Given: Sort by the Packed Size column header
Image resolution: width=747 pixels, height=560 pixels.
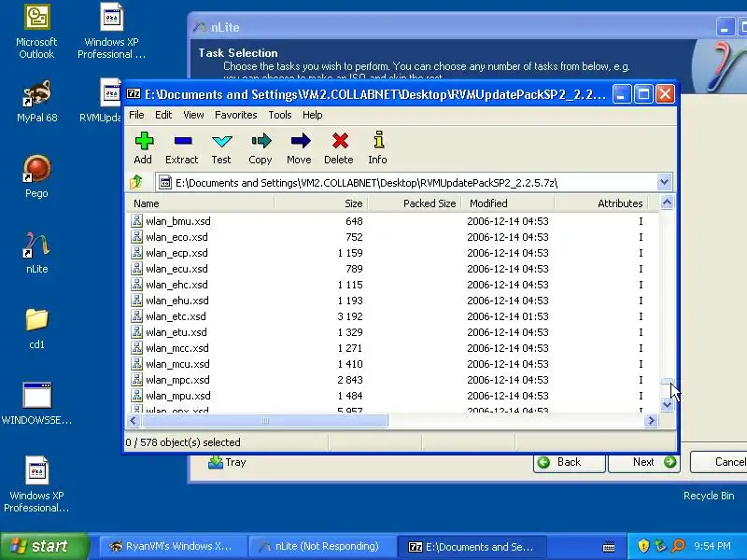Looking at the screenshot, I should click(x=414, y=203).
